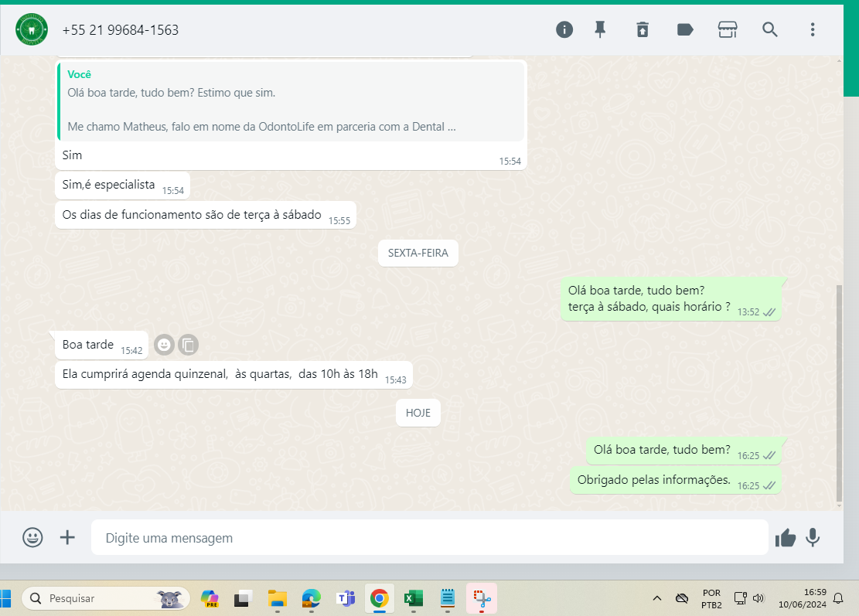Open Task View on the taskbar
This screenshot has width=859, height=616.
tap(243, 598)
